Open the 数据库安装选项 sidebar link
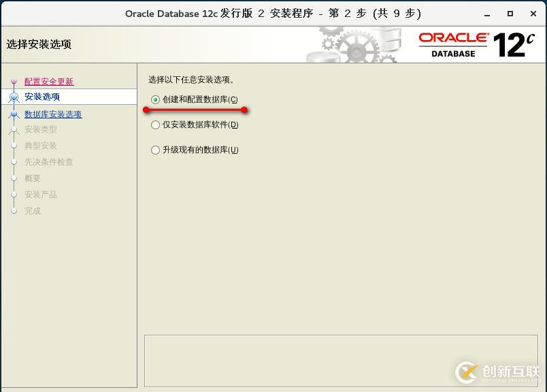Screen dimensions: 547x392 coord(53,114)
